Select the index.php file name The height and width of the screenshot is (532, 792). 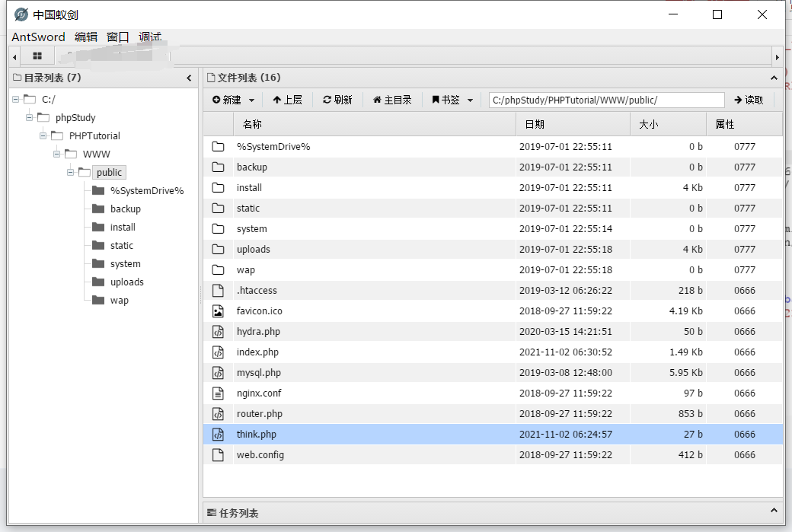pyautogui.click(x=257, y=352)
